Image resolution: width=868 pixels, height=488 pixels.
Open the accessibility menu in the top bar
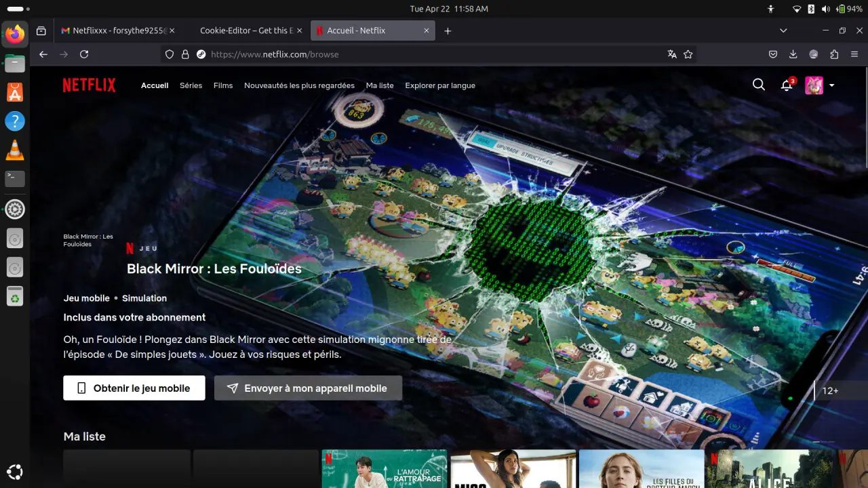tap(770, 9)
